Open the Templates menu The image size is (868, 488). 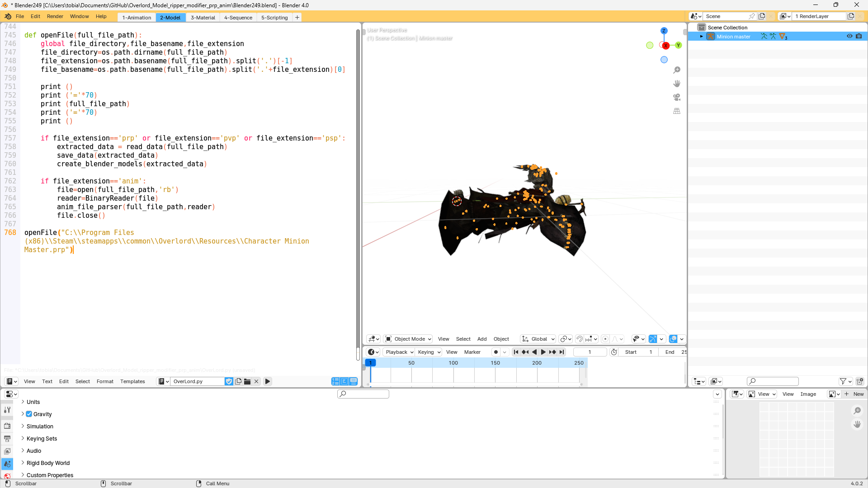132,381
